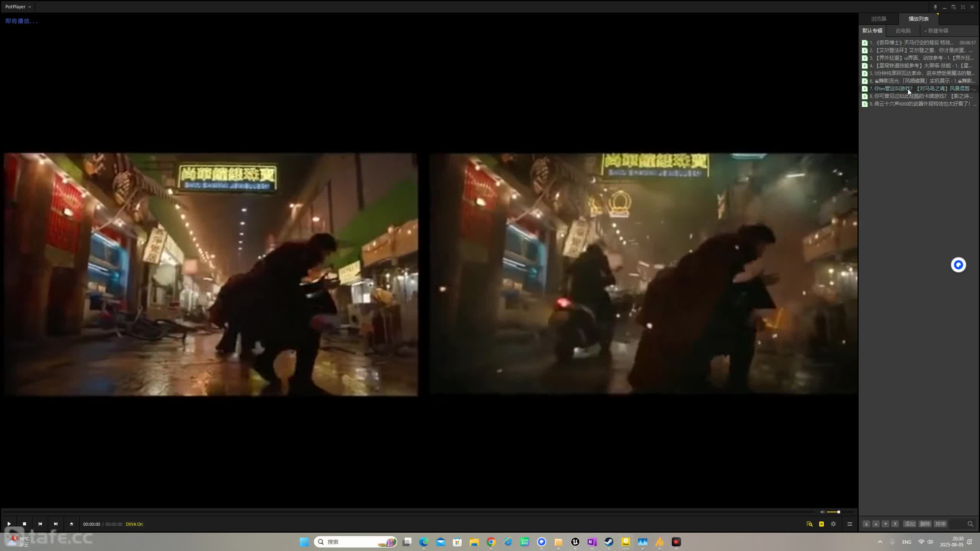Open the Windows Start menu
The height and width of the screenshot is (551, 980).
point(304,542)
